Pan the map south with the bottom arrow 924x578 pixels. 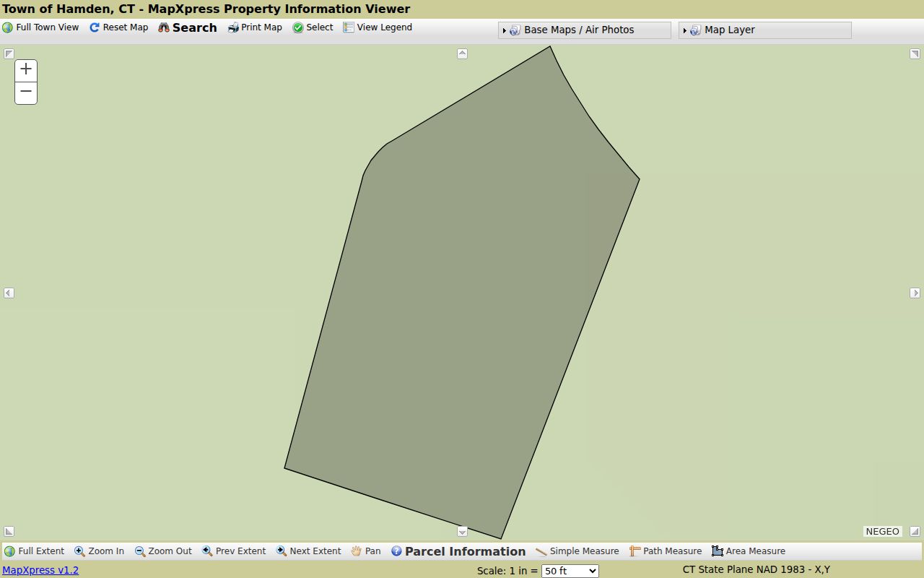pyautogui.click(x=462, y=532)
